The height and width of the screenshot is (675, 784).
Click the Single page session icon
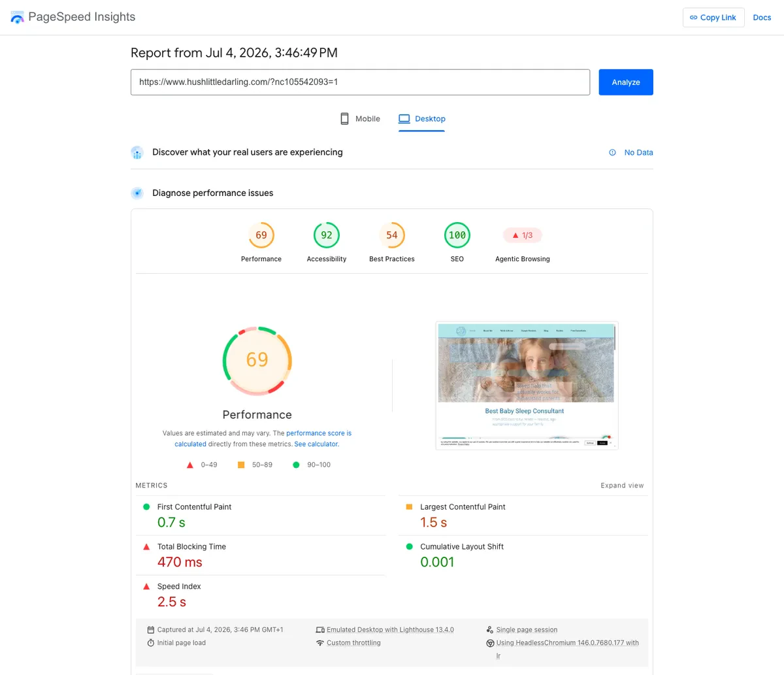[x=490, y=630]
